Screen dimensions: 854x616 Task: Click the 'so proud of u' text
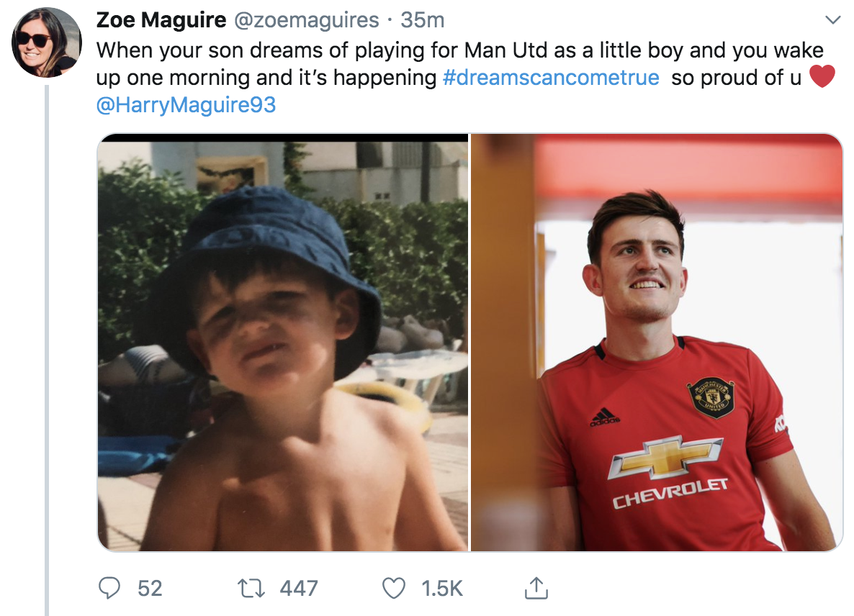pyautogui.click(x=736, y=78)
